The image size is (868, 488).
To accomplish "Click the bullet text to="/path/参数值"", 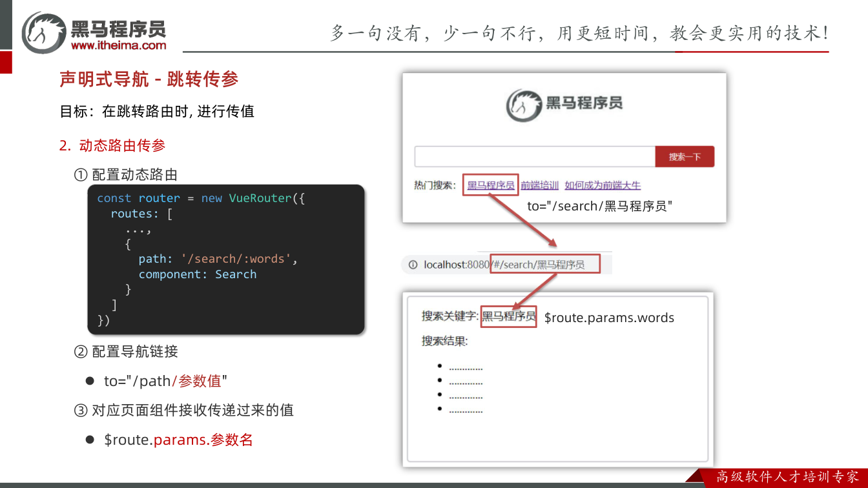I will click(x=166, y=381).
